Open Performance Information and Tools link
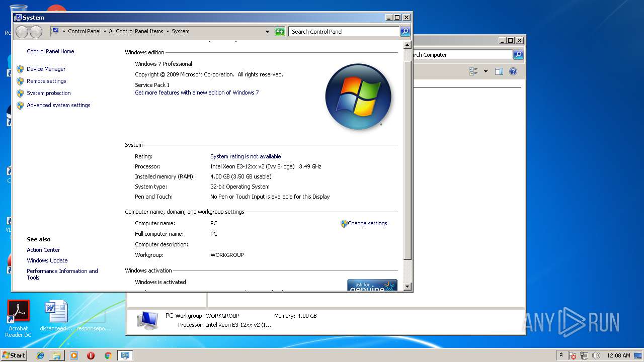 [x=62, y=274]
